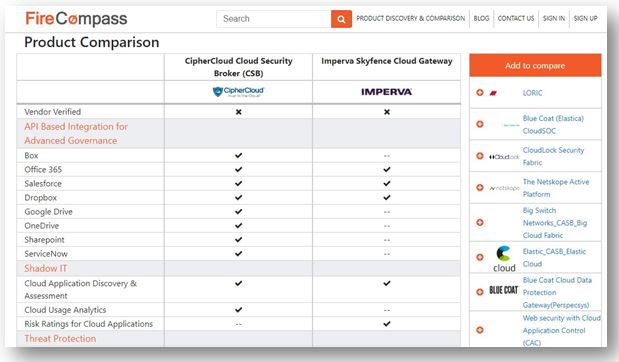Click the Sharepoint row label
The width and height of the screenshot is (619, 362).
point(44,240)
